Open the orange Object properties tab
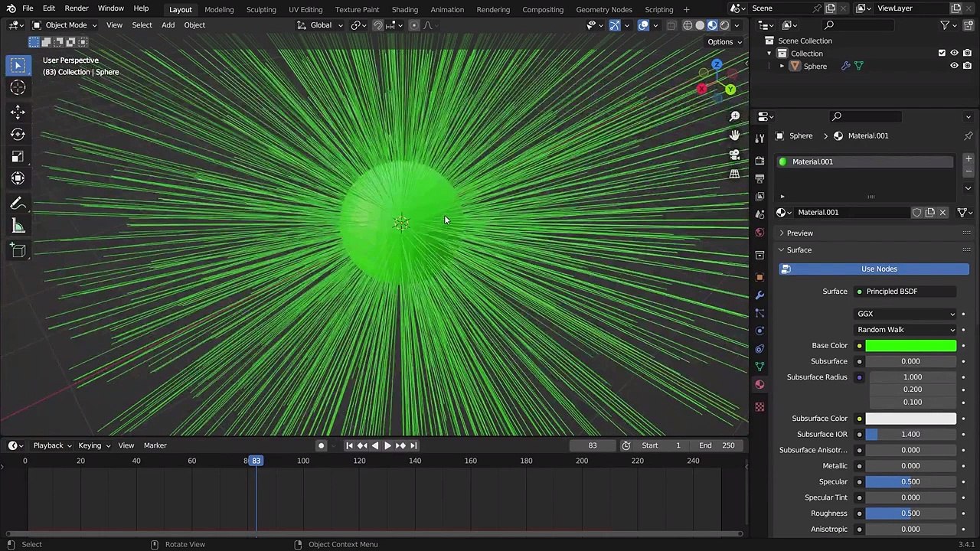980x551 pixels. pyautogui.click(x=759, y=277)
